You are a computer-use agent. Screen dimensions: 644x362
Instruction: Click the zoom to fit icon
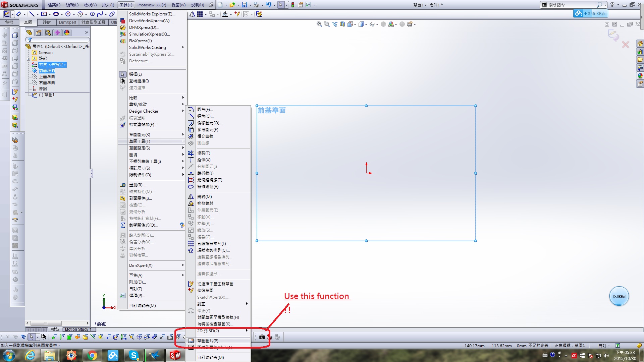[x=319, y=24]
